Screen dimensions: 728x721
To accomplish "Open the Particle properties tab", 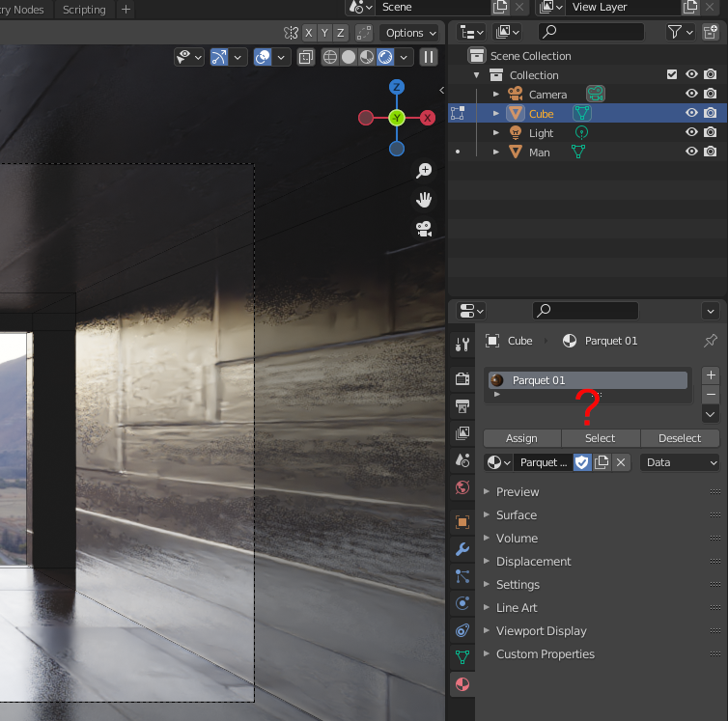I will [x=462, y=576].
